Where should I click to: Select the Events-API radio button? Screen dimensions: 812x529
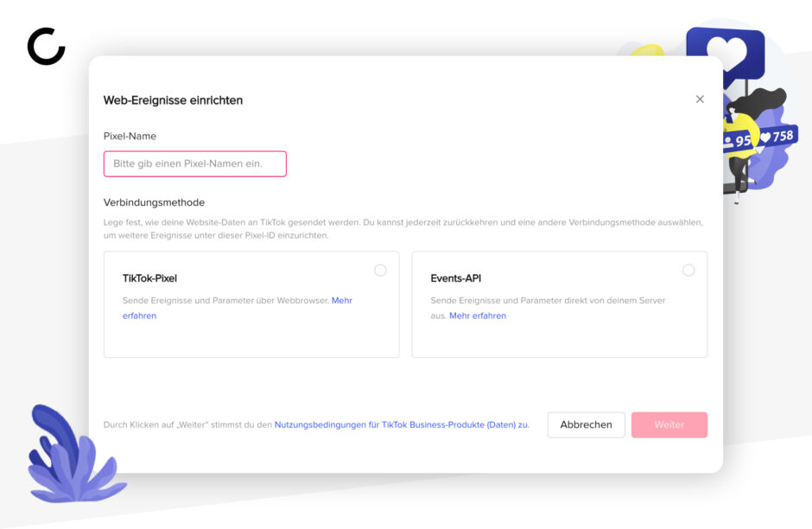(x=688, y=271)
